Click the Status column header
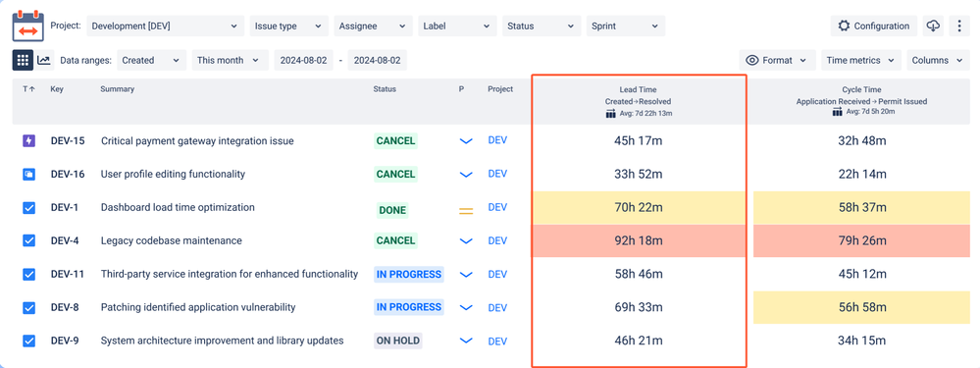 (x=385, y=89)
